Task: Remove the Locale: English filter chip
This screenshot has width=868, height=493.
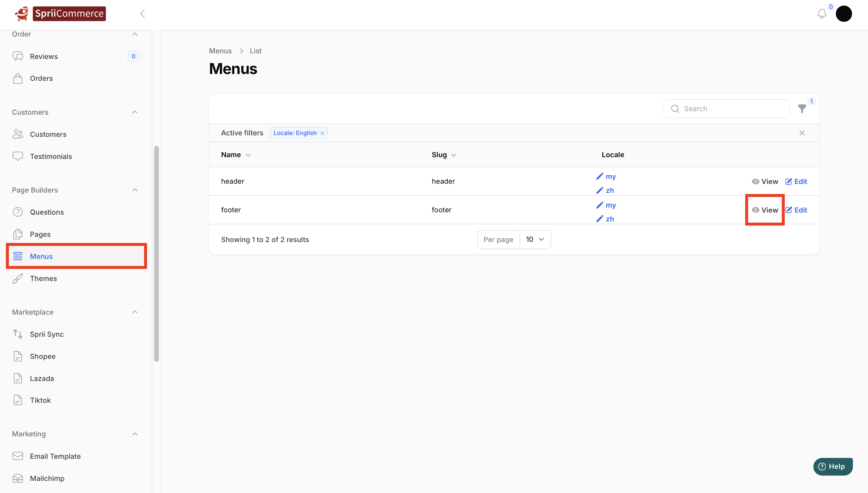Action: (x=322, y=133)
